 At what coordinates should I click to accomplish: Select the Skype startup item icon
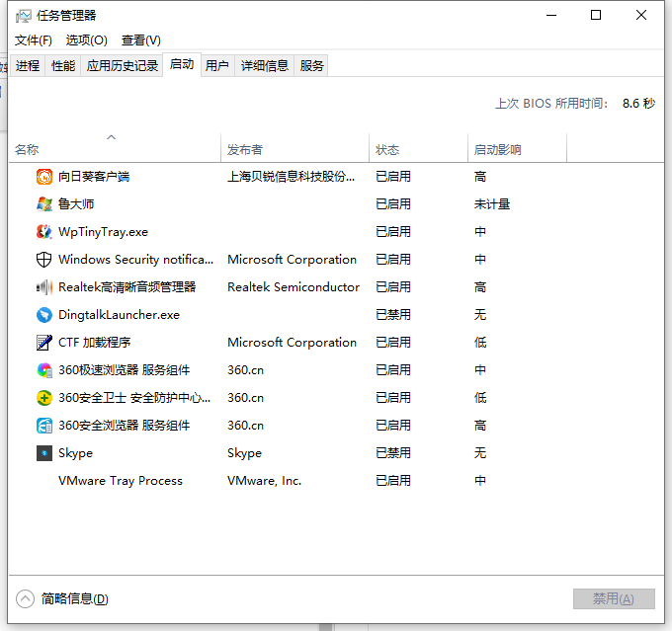[x=43, y=453]
